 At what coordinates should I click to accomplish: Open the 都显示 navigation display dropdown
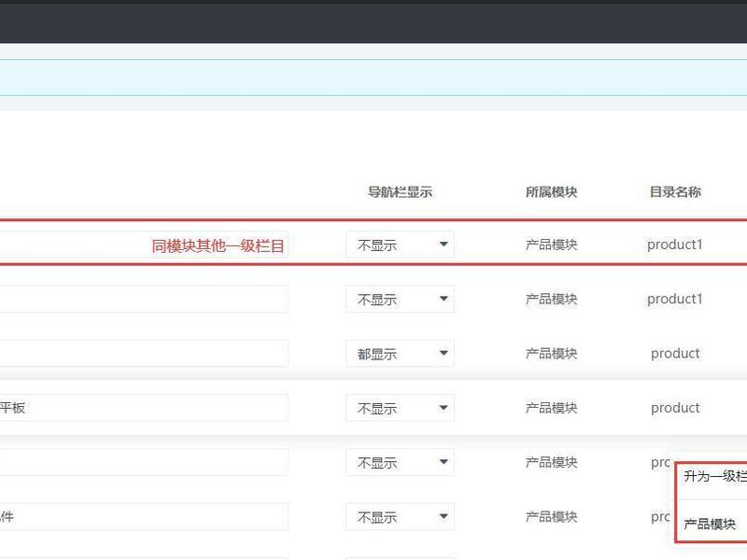[401, 354]
